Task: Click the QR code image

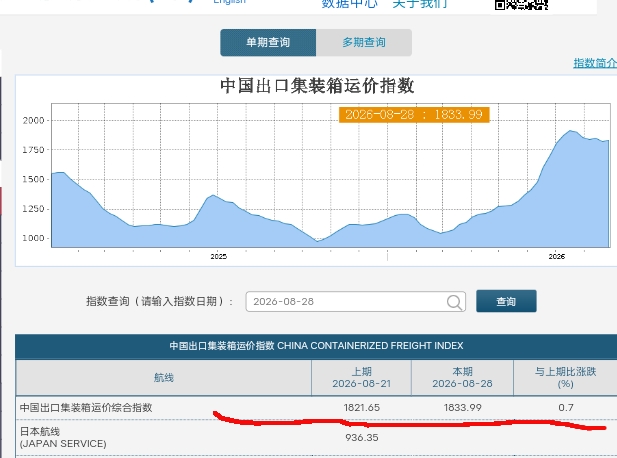Action: [x=521, y=5]
